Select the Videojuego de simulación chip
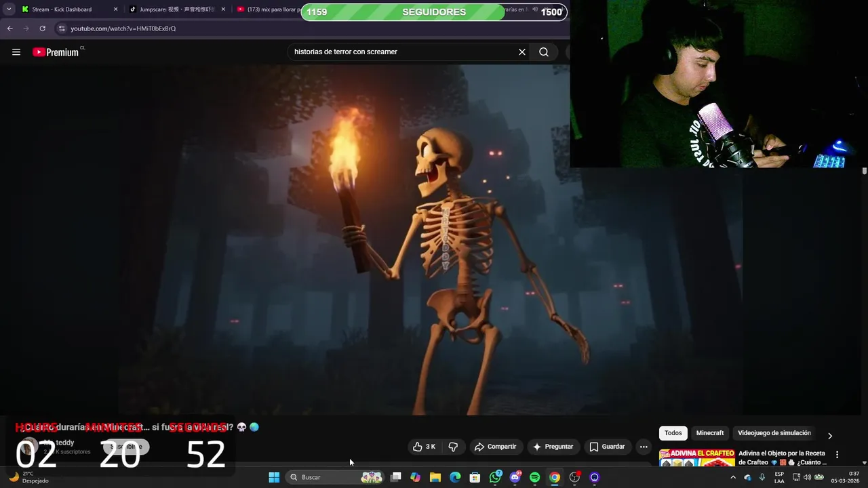Viewport: 868px width, 488px height. point(774,433)
